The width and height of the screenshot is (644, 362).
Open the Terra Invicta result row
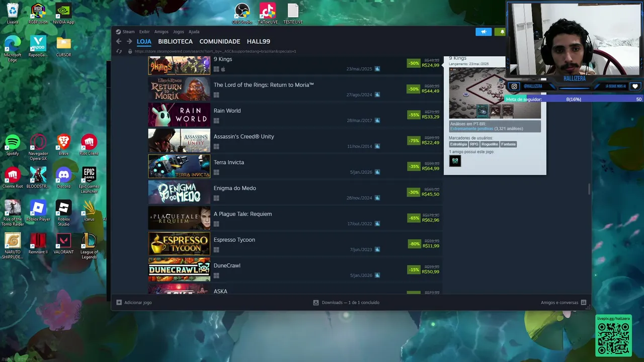click(x=295, y=166)
